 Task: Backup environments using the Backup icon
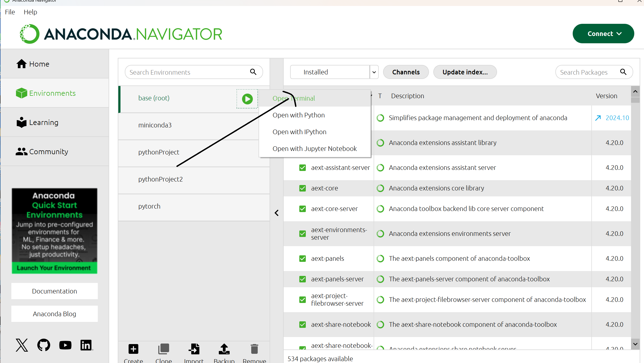tap(224, 349)
